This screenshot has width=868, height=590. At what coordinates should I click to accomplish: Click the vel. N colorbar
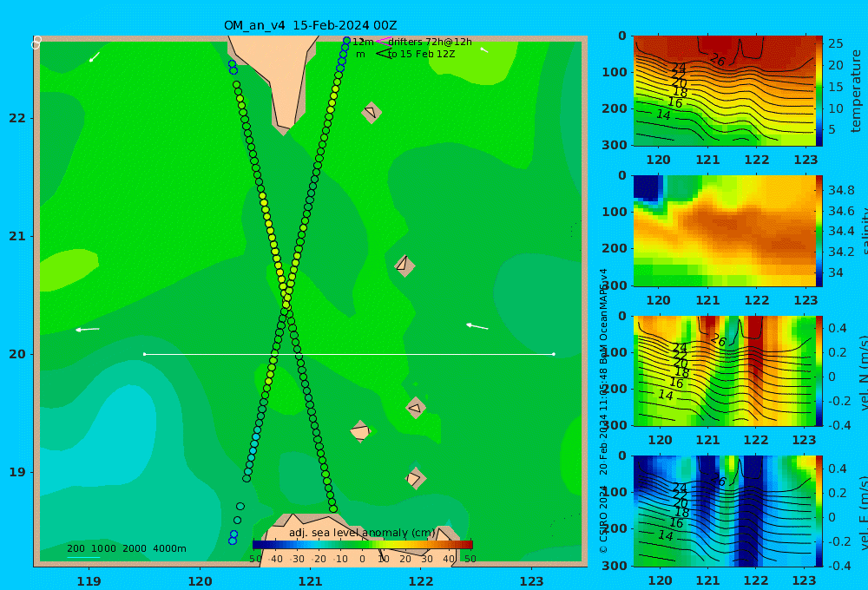(x=819, y=370)
